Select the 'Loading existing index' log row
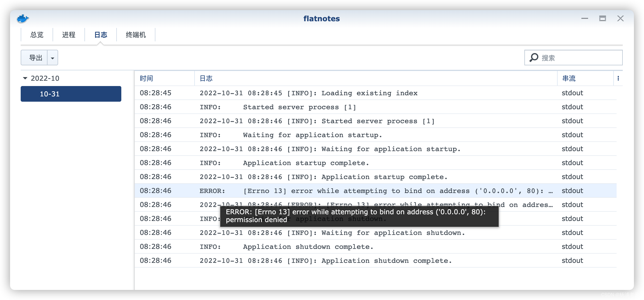Viewport: 644px width, 300px height. click(376, 93)
